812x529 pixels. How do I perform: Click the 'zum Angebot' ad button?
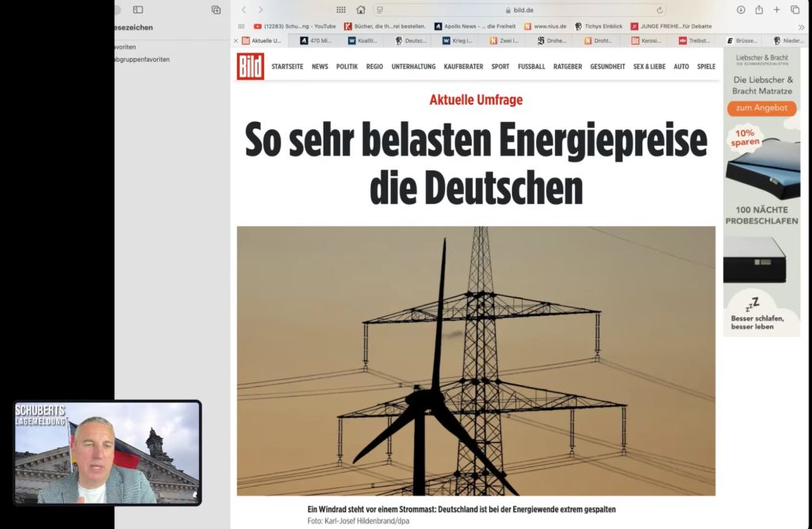pyautogui.click(x=761, y=108)
